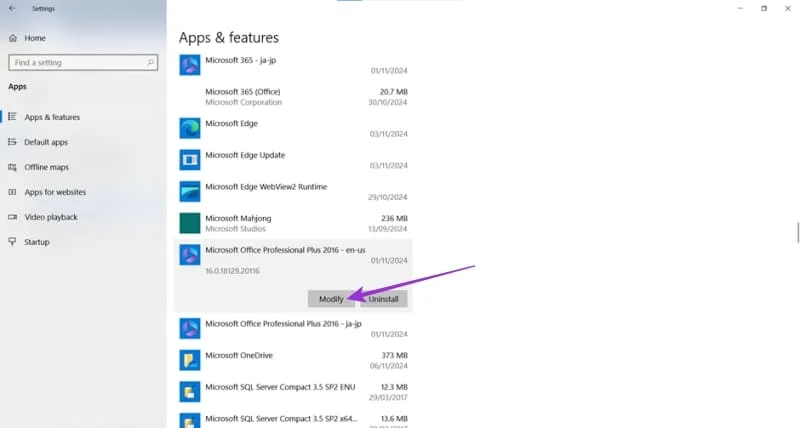The width and height of the screenshot is (800, 428).
Task: Click the Microsoft 365 - ja-jp app icon
Action: click(190, 65)
